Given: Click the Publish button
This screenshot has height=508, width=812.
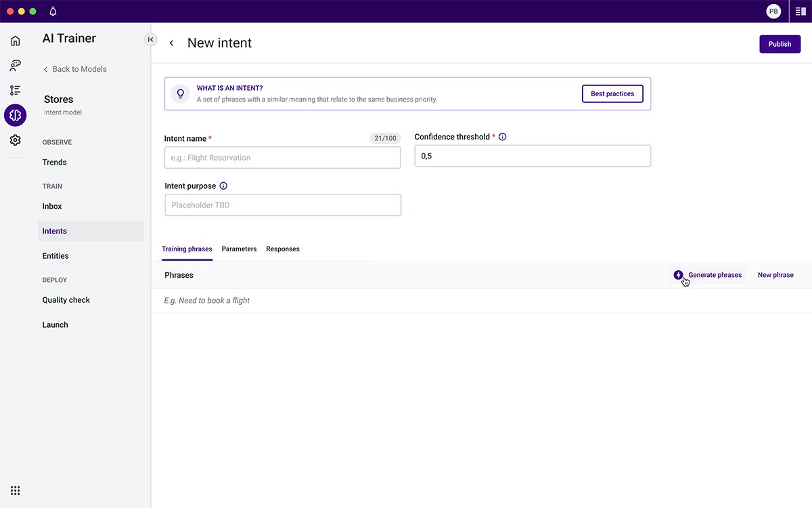Looking at the screenshot, I should click(x=780, y=43).
